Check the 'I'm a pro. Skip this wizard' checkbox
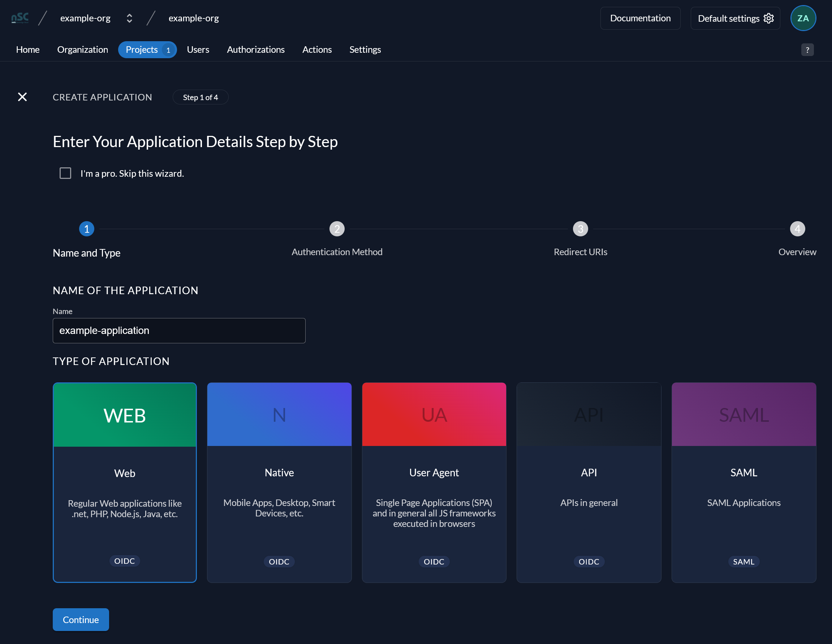 (65, 173)
